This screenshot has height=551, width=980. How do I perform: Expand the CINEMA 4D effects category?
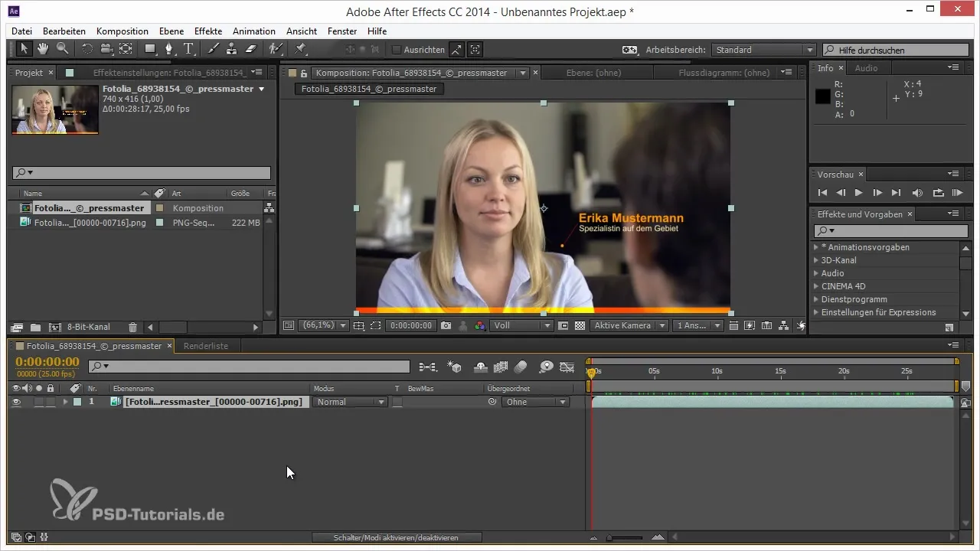pos(815,286)
